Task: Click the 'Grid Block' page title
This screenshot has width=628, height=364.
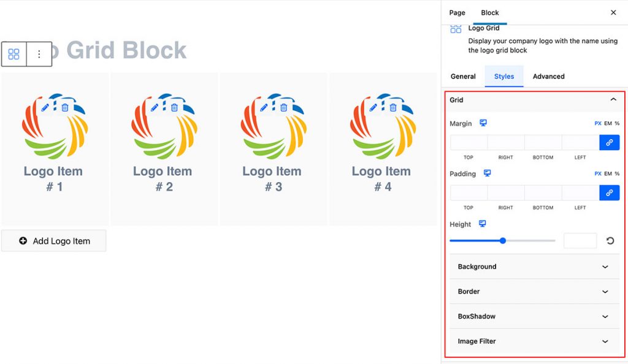Action: [x=126, y=50]
